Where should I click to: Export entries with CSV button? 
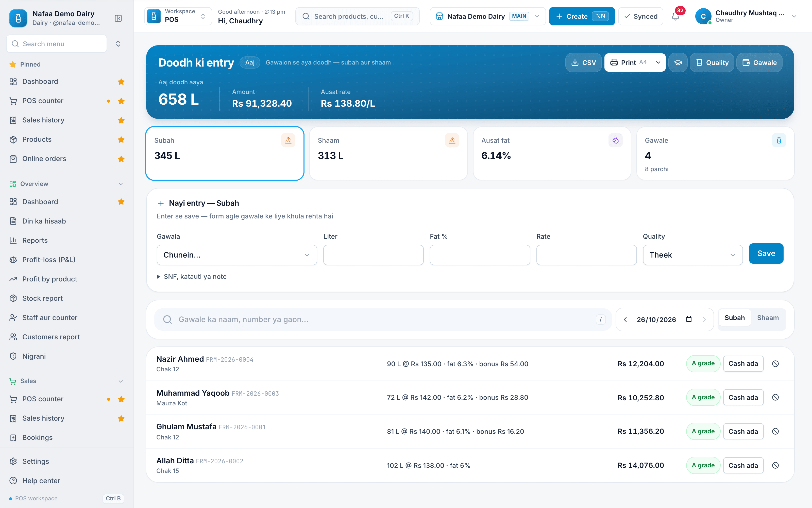pyautogui.click(x=584, y=62)
